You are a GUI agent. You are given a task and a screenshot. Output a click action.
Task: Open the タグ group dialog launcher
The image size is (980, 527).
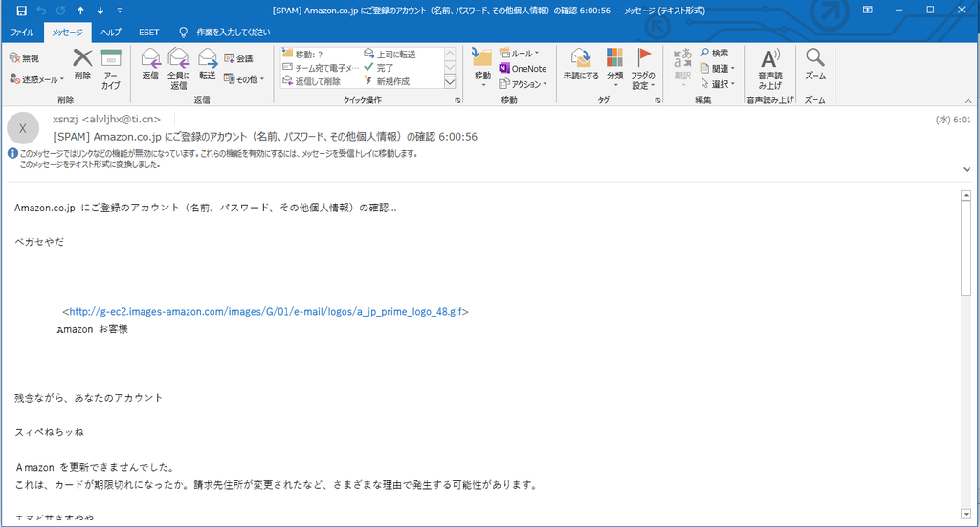(657, 99)
